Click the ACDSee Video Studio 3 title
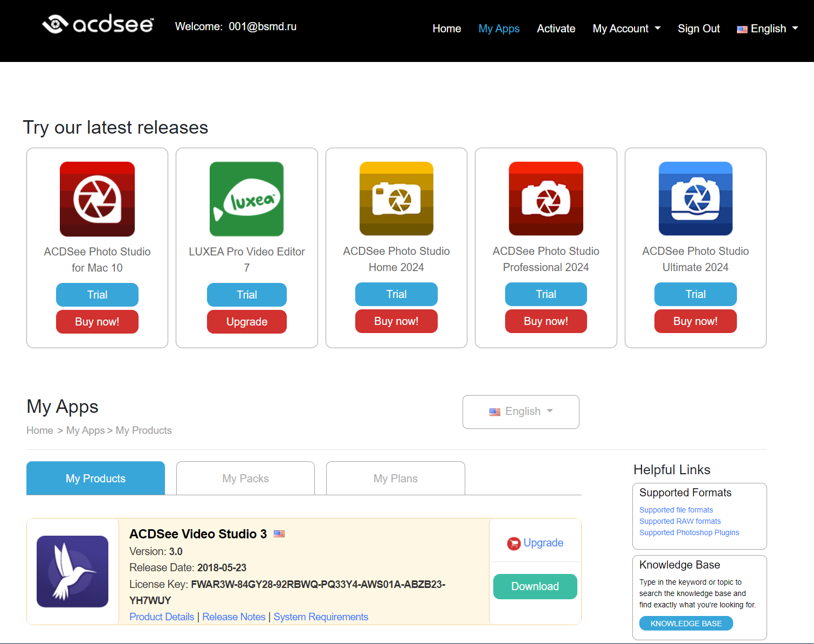 [x=198, y=534]
